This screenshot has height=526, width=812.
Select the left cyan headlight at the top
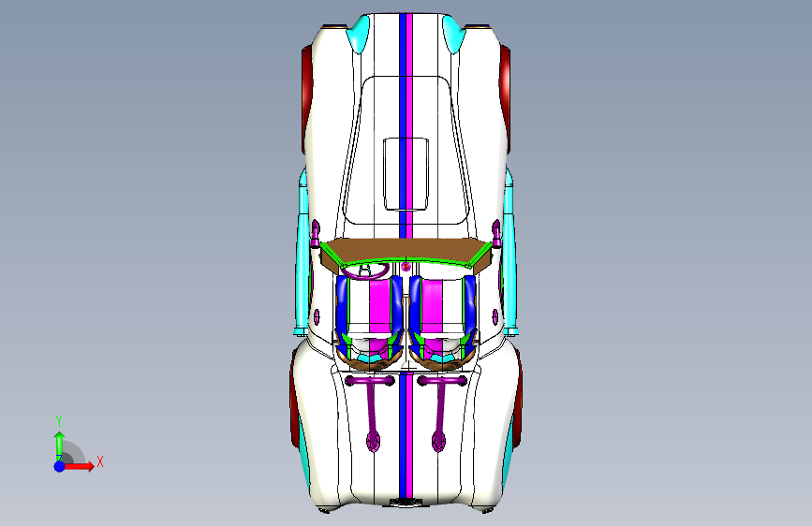[x=359, y=33]
